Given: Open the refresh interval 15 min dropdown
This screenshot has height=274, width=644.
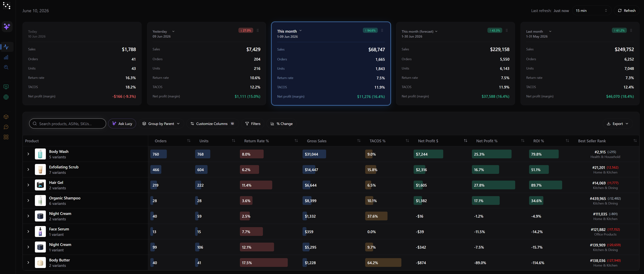Looking at the screenshot, I should tap(592, 10).
